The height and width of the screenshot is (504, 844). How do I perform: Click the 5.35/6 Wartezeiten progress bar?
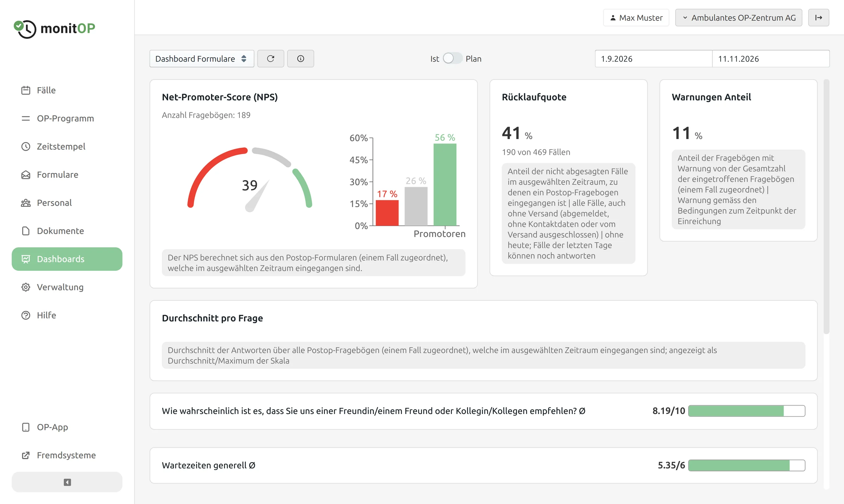point(747,466)
